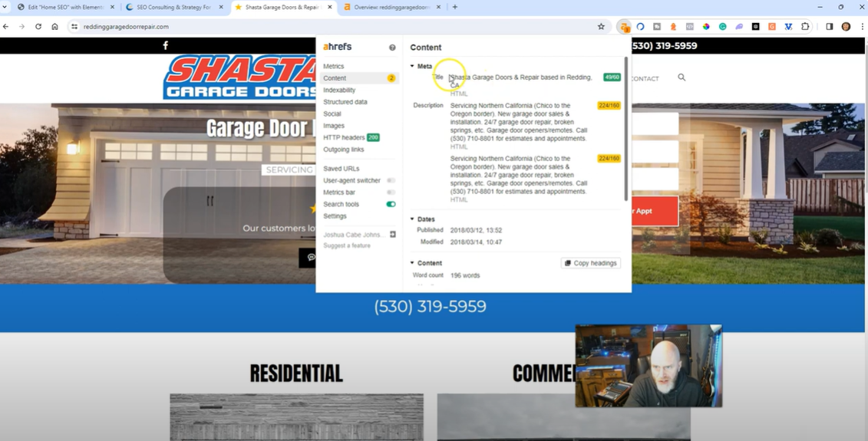This screenshot has height=441, width=868.
Task: Click the Ahrefs extension icon in toolbar
Action: point(625,27)
